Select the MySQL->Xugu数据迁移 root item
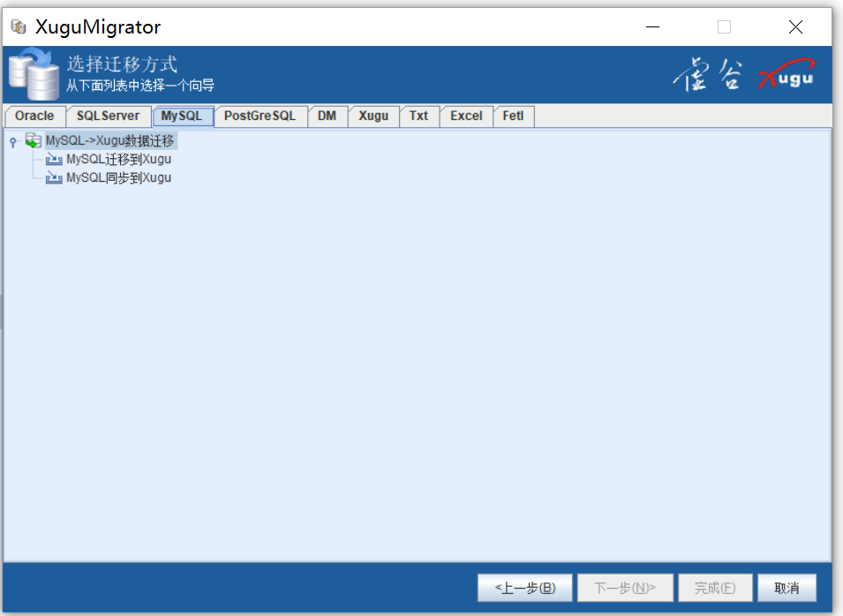The image size is (843, 616). point(109,141)
